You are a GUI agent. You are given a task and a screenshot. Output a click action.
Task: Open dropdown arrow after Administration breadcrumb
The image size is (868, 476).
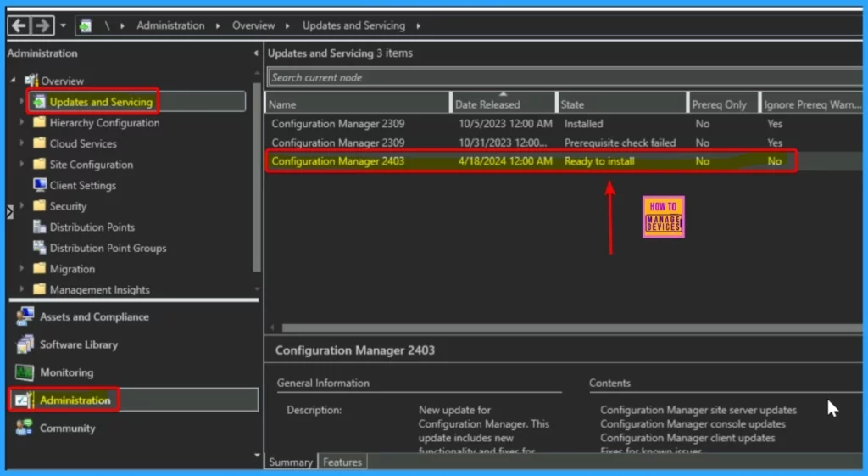coord(218,25)
